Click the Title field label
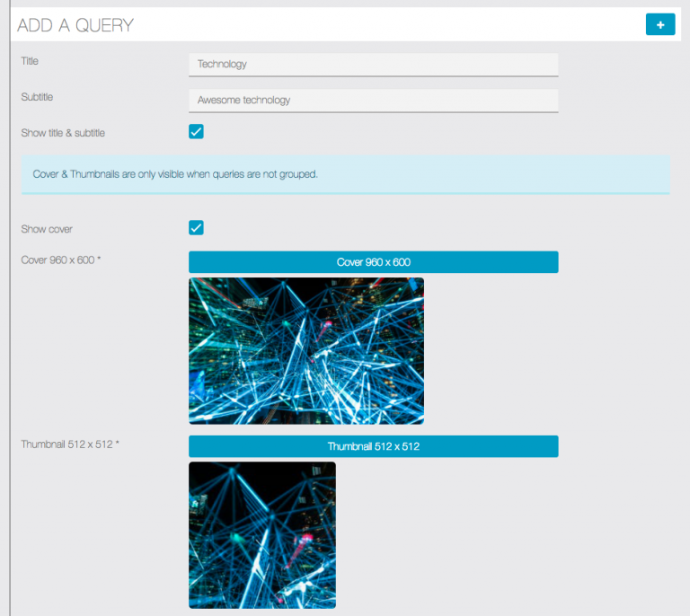The height and width of the screenshot is (616, 690). (30, 61)
